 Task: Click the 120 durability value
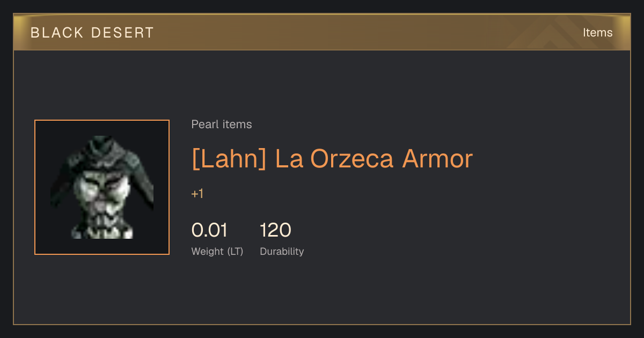coord(275,230)
